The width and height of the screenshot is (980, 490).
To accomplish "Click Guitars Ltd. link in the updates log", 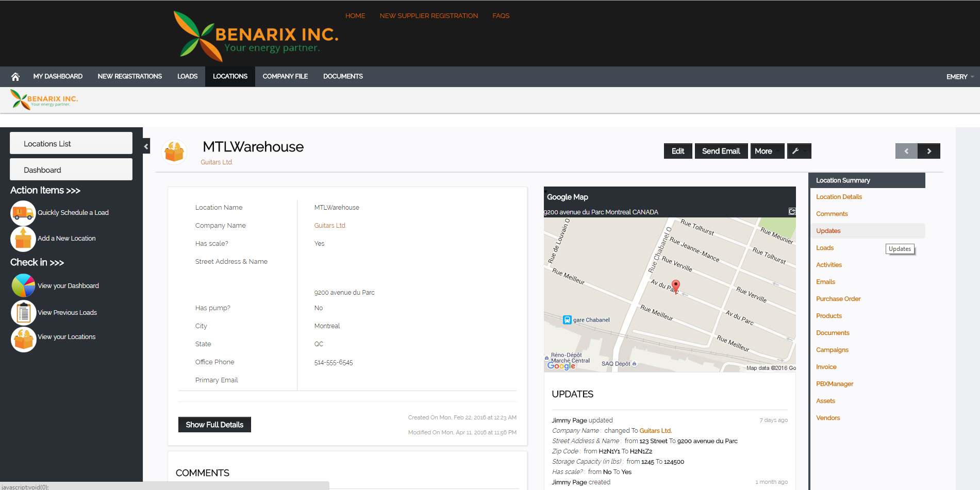I will pyautogui.click(x=655, y=431).
